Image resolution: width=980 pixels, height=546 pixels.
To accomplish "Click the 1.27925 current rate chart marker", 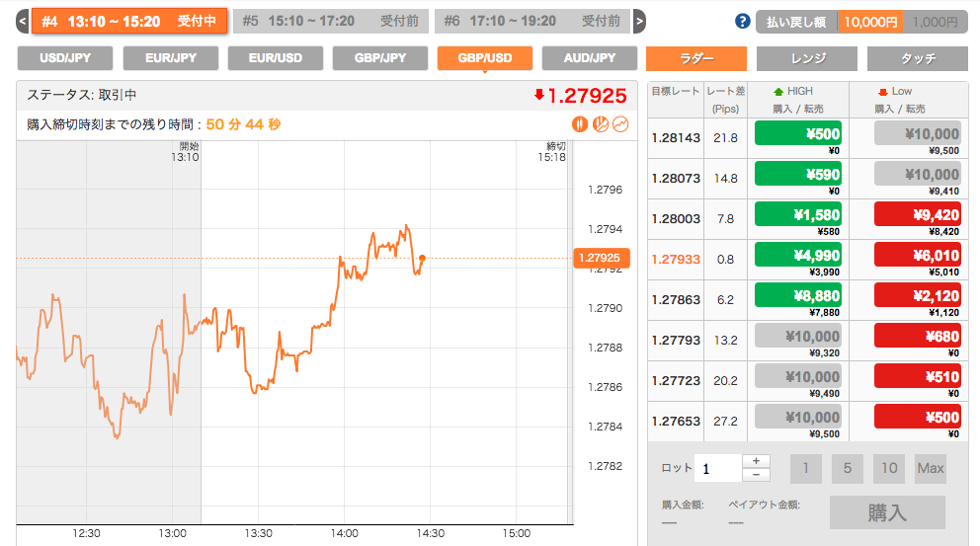I will 601,258.
